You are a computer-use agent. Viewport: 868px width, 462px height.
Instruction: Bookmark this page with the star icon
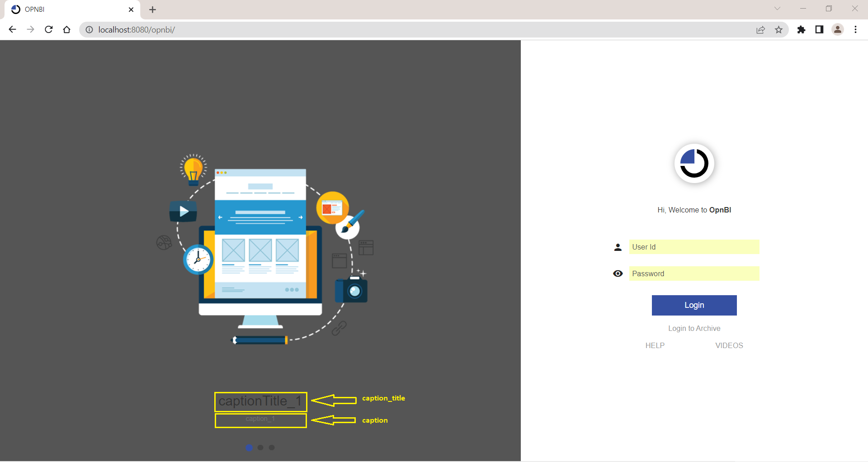coord(778,30)
